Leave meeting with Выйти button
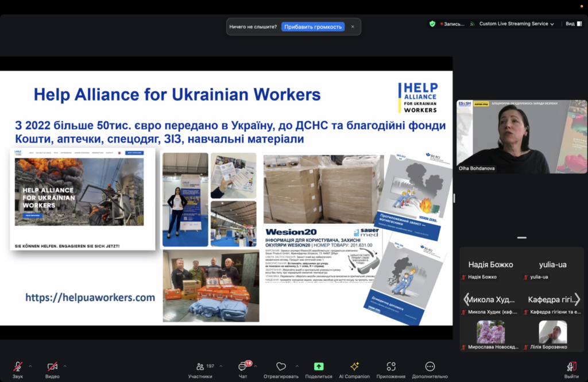Image resolution: width=588 pixels, height=382 pixels. 571,369
